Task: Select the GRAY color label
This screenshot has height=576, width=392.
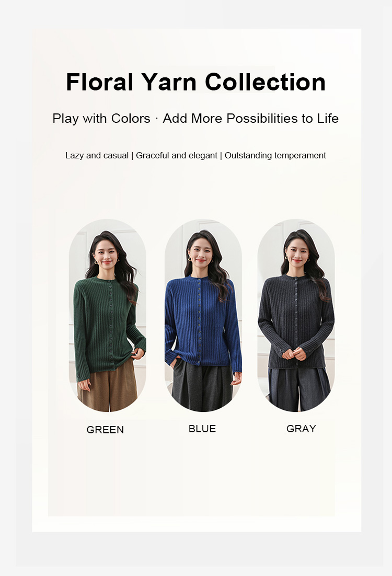Action: [x=301, y=429]
